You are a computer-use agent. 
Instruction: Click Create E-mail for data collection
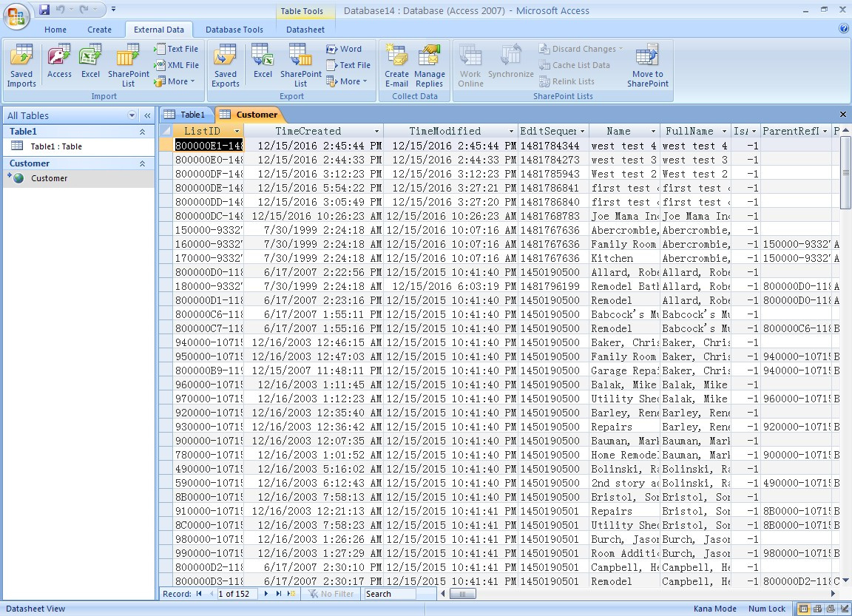(x=396, y=65)
